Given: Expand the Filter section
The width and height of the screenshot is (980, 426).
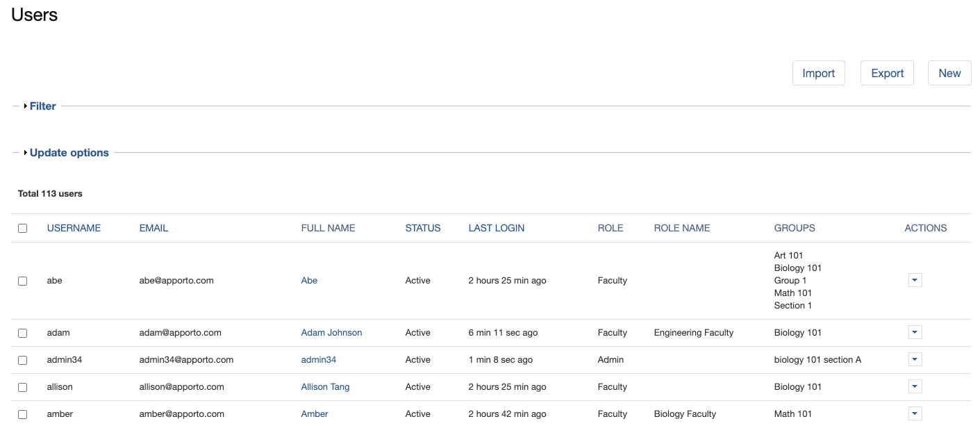Looking at the screenshot, I should (42, 106).
